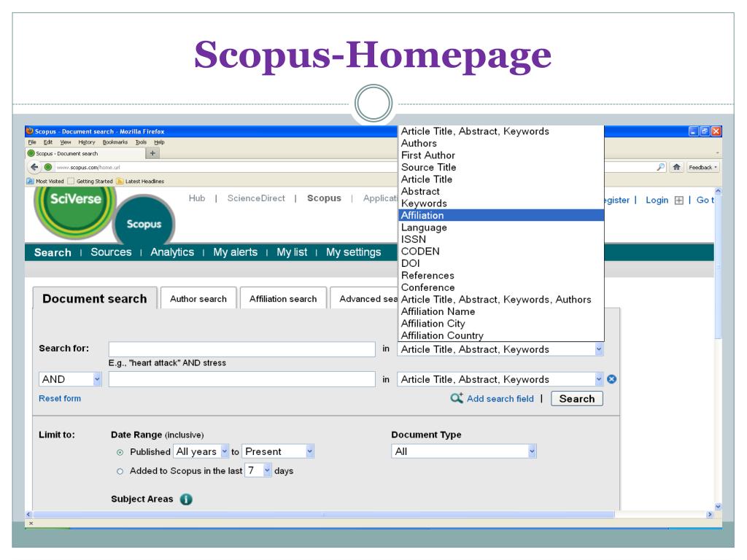Select First Author option in list

click(x=501, y=155)
